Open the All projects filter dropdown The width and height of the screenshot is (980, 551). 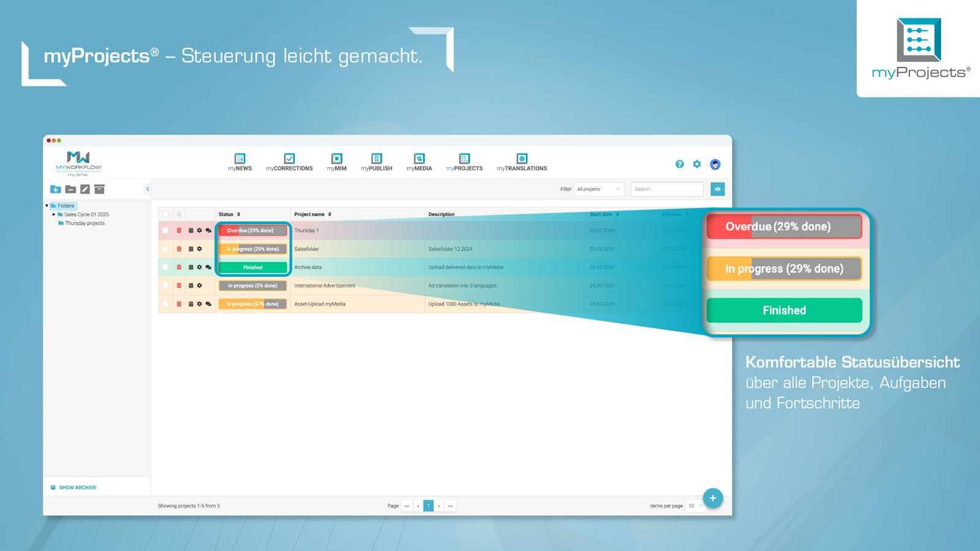(598, 189)
